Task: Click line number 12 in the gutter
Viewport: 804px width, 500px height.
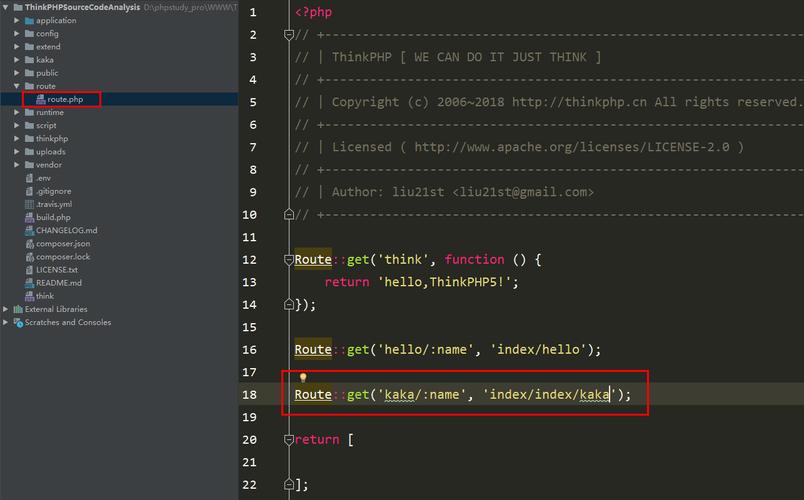Action: [250, 259]
